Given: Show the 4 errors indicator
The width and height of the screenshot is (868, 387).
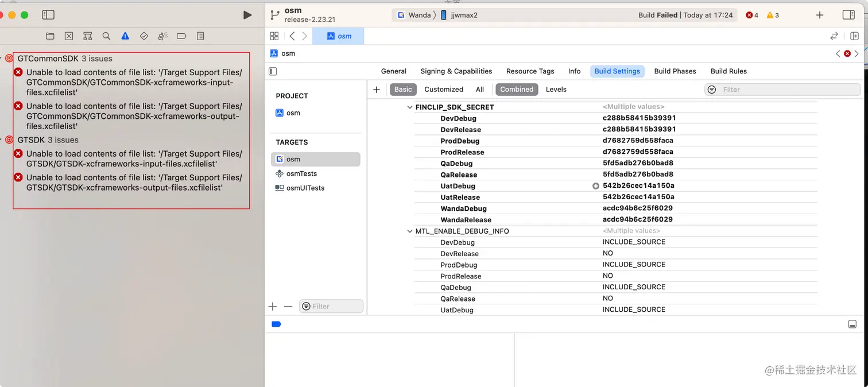Looking at the screenshot, I should tap(752, 15).
